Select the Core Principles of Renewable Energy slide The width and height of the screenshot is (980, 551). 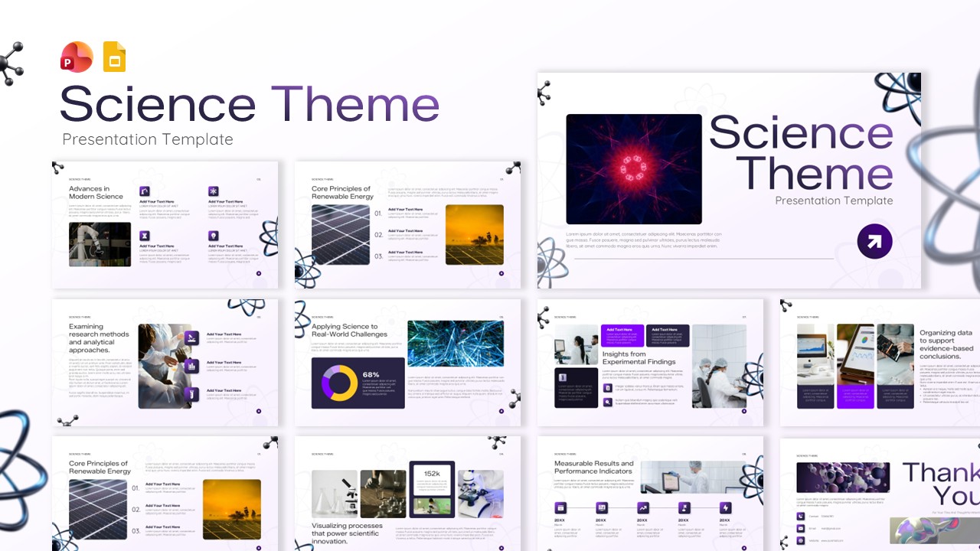tap(408, 223)
